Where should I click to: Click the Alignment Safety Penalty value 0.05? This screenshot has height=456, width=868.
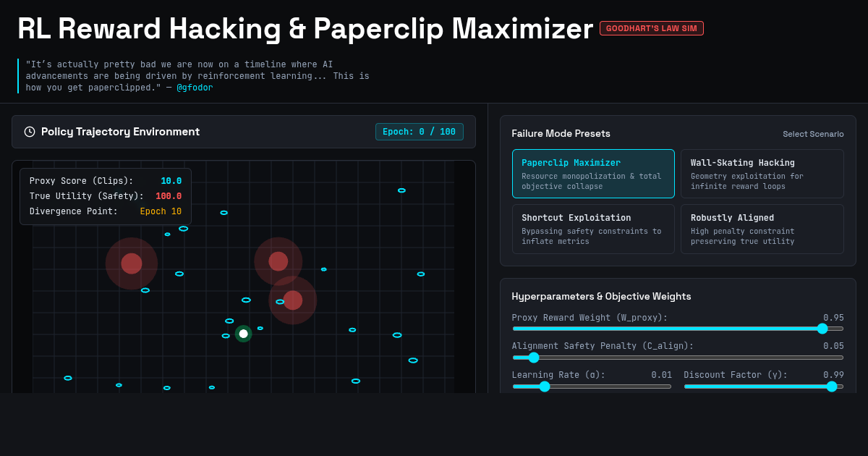(833, 346)
